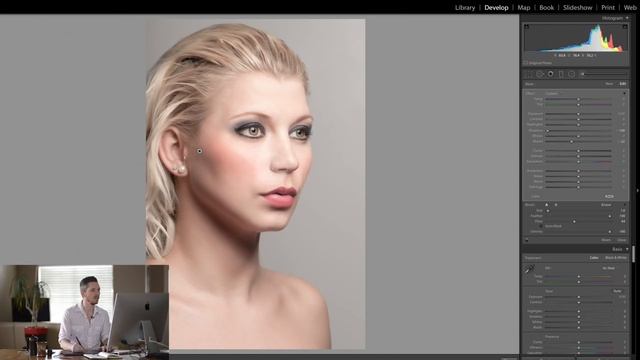This screenshot has width=640, height=360.
Task: Pick the White Balance Selector eyedropper
Action: pos(529,269)
